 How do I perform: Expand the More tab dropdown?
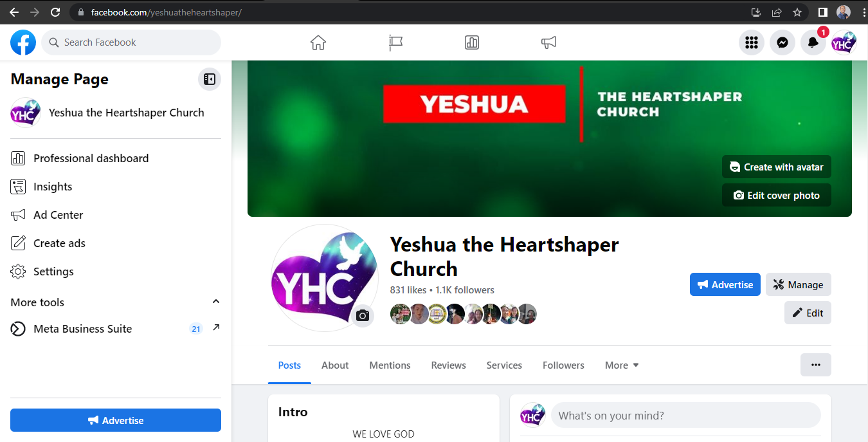(622, 365)
